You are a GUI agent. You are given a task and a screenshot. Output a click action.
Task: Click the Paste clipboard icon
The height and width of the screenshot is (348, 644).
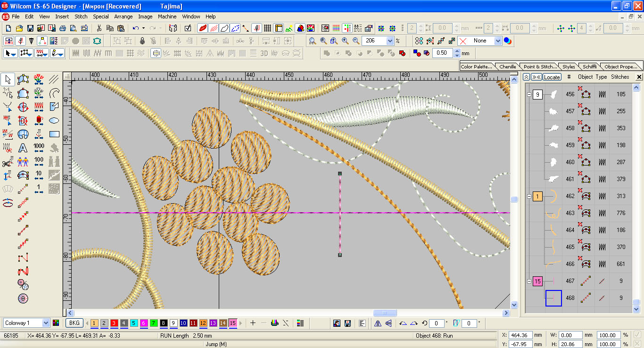121,28
